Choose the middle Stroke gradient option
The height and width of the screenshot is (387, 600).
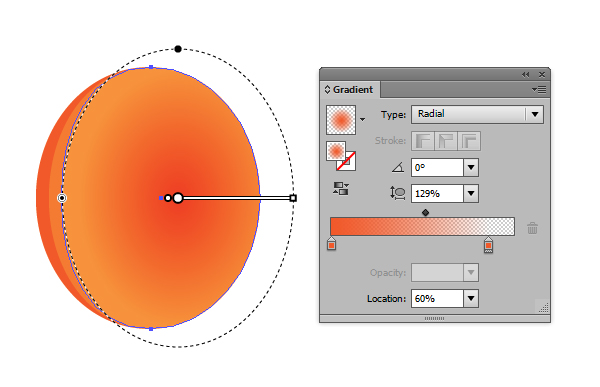click(446, 141)
